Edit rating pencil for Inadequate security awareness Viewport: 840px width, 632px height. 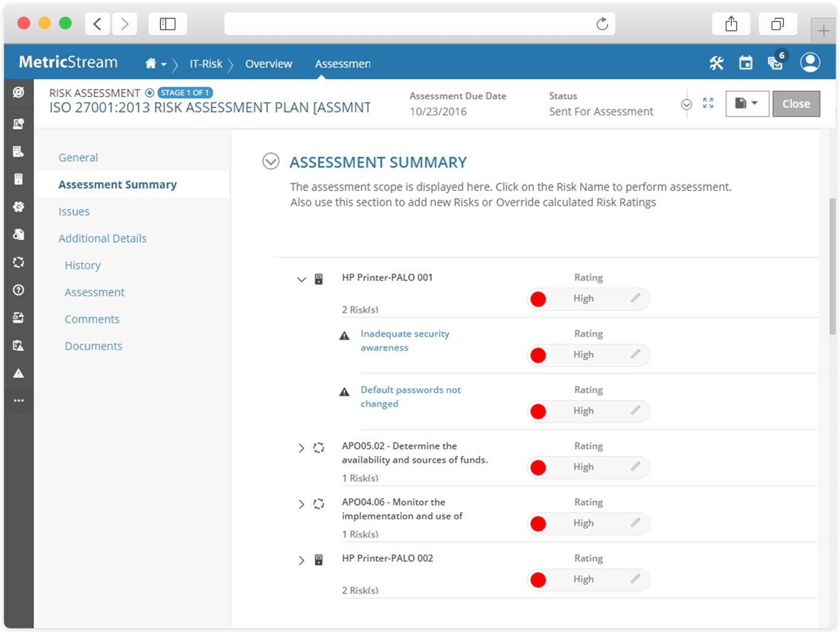tap(635, 354)
